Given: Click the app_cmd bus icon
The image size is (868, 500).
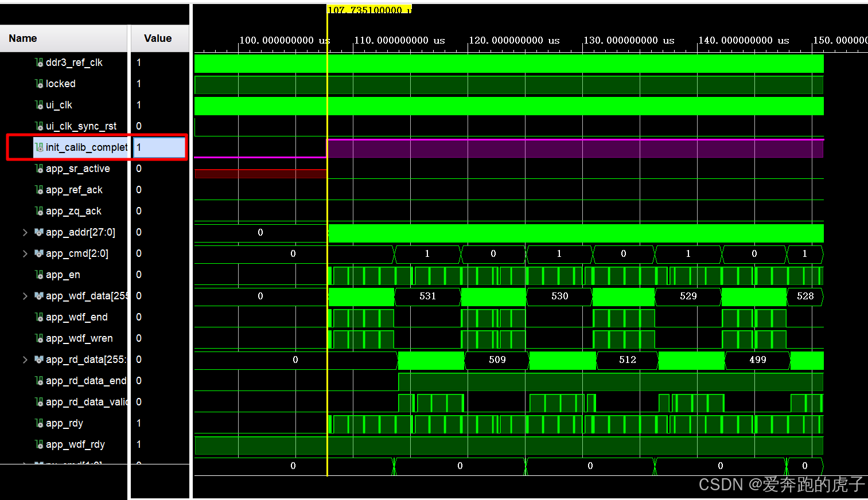Looking at the screenshot, I should [x=39, y=253].
